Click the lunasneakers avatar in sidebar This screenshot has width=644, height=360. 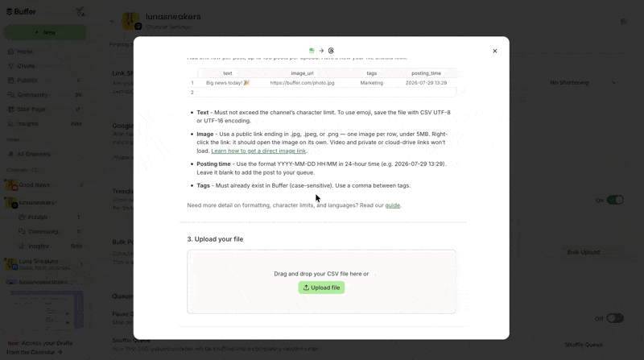11,203
